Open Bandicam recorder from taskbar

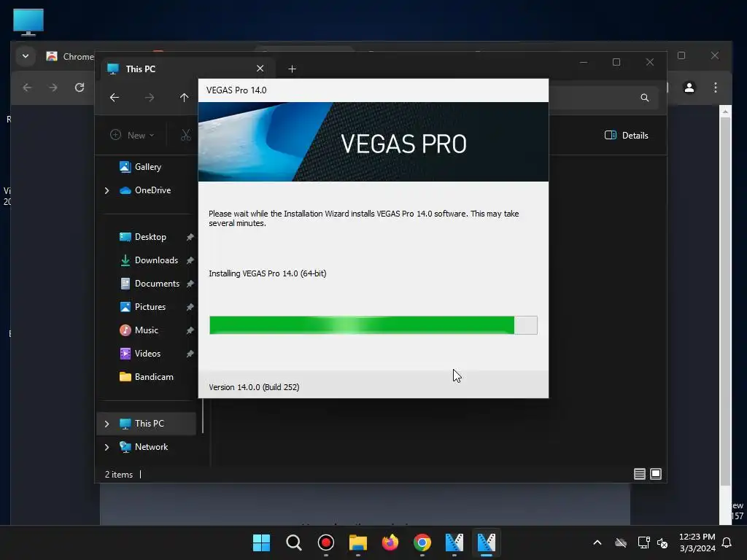click(x=326, y=542)
